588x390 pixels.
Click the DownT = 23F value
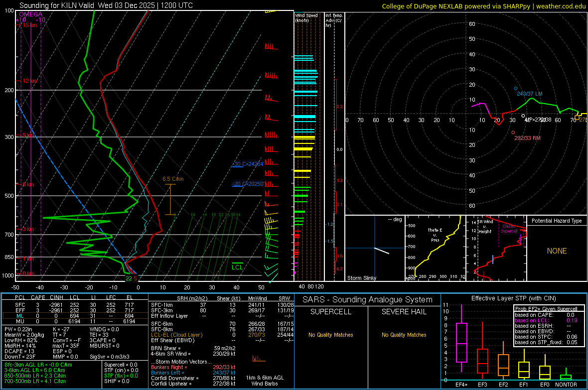(20, 357)
